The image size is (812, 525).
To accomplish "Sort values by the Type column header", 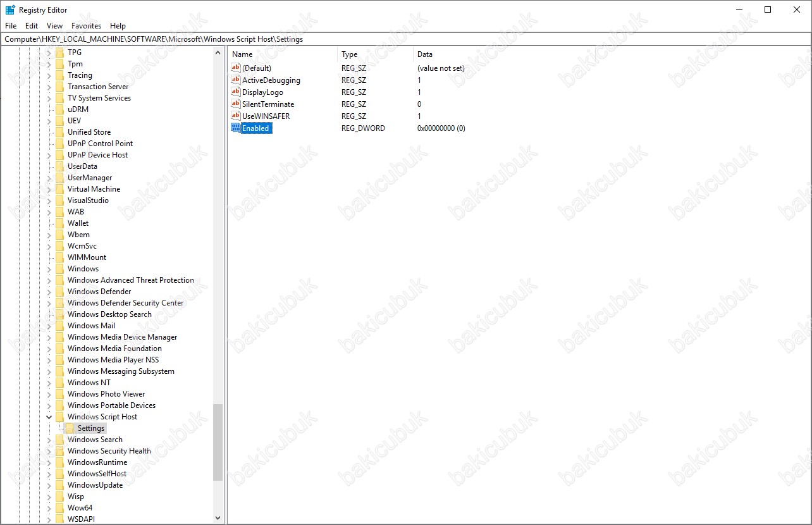I will click(376, 54).
